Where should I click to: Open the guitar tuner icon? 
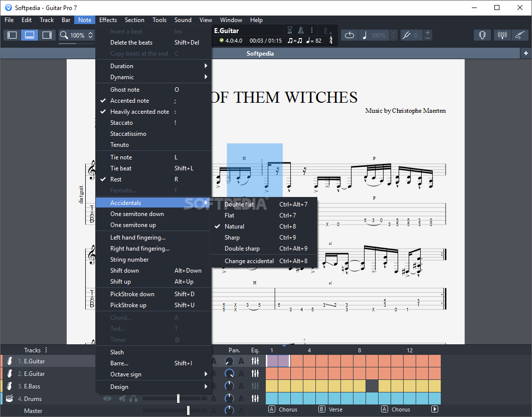(482, 35)
